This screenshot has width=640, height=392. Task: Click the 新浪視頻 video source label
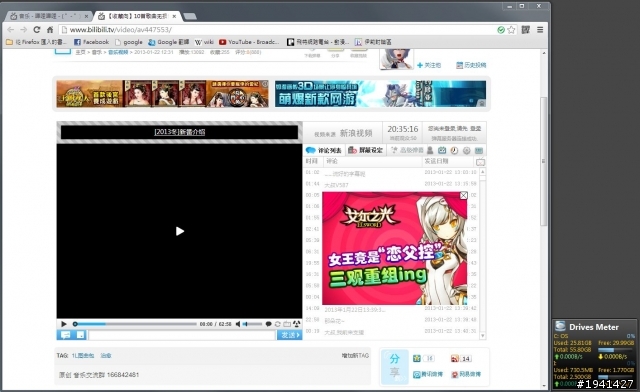[x=356, y=133]
